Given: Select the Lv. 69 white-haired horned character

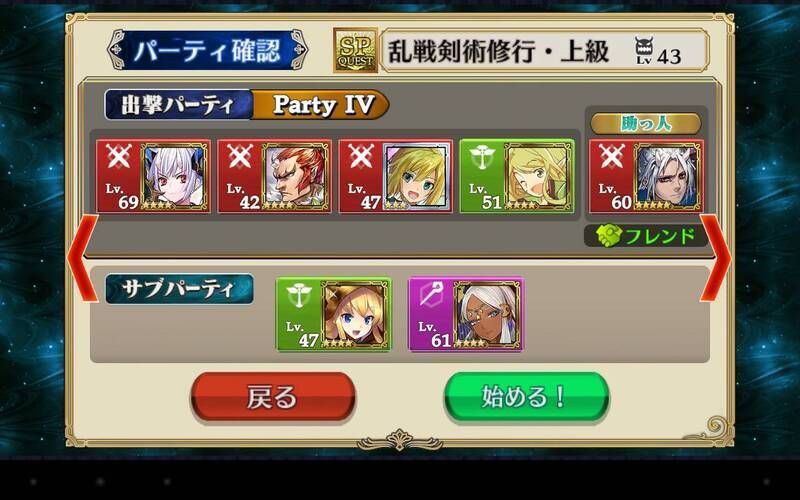Looking at the screenshot, I should 154,176.
